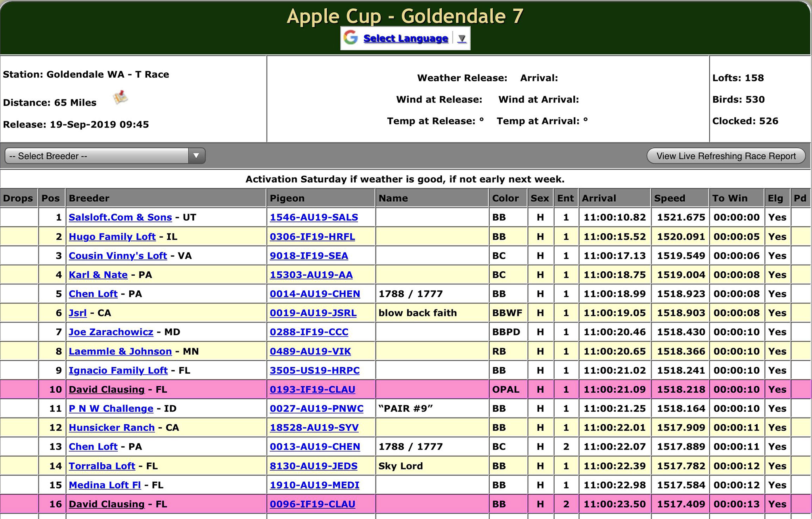Click Hugo Family Loft breeder link
812x519 pixels.
[x=112, y=237]
